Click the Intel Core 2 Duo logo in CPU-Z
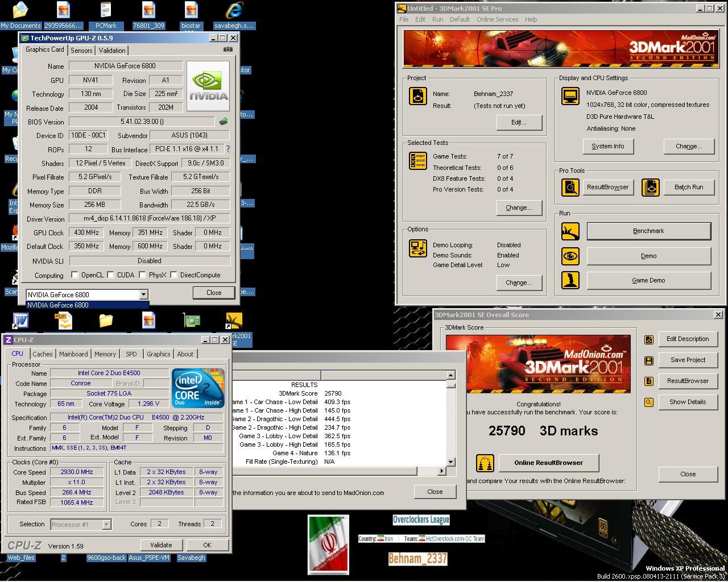The width and height of the screenshot is (728, 582). pos(198,388)
